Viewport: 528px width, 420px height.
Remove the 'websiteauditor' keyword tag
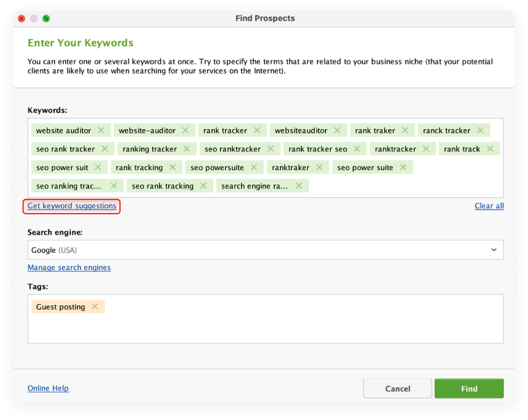(337, 130)
